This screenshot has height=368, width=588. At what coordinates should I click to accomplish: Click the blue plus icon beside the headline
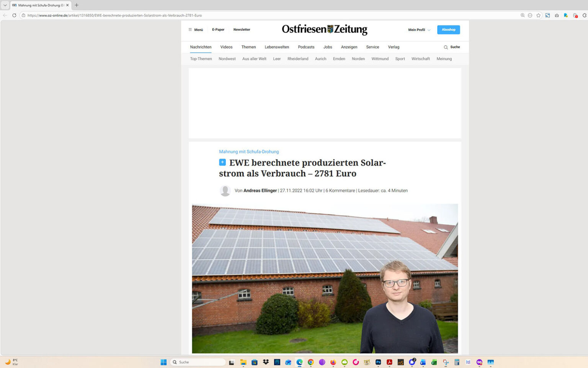222,162
